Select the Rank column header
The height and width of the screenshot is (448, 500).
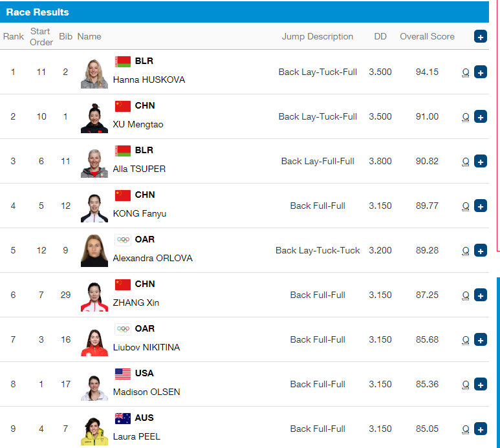[x=14, y=37]
